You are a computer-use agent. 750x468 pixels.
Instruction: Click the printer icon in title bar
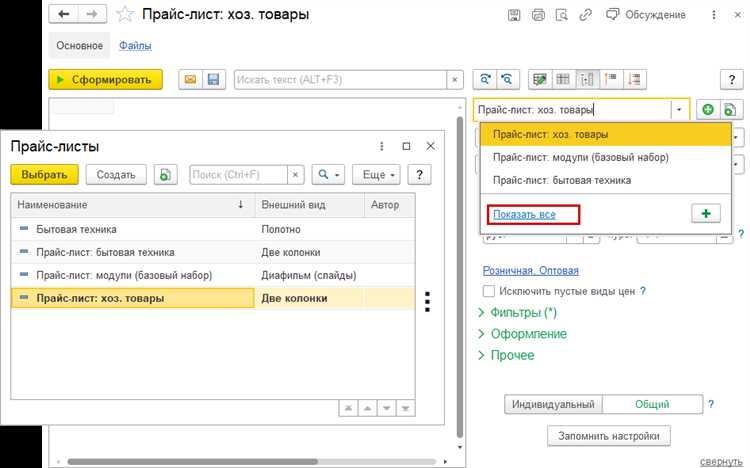click(539, 15)
